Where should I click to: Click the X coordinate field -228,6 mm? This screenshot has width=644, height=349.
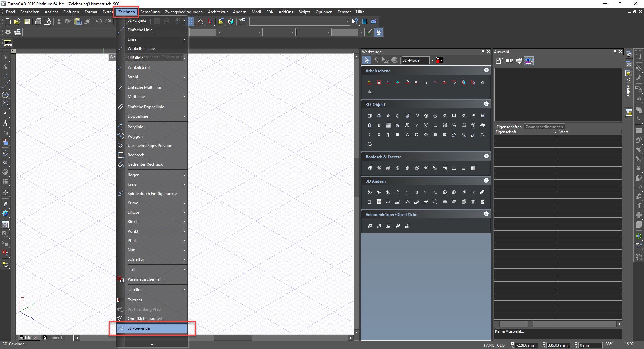[527, 345]
